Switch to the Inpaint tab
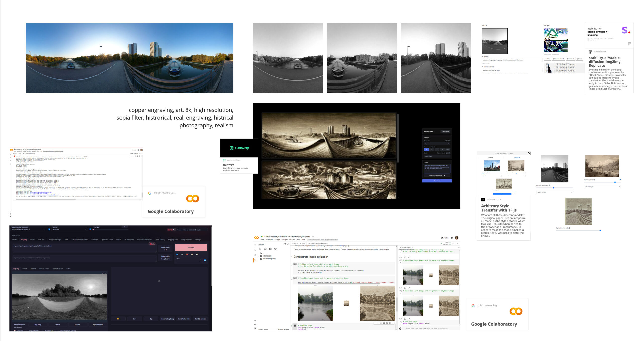The width and height of the screenshot is (644, 341). [33, 269]
